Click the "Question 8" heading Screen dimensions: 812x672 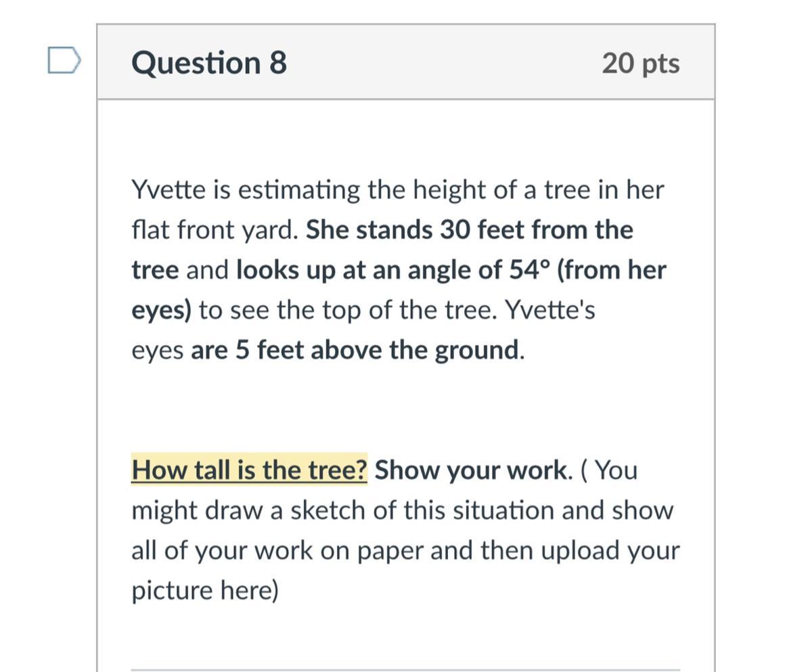click(209, 63)
